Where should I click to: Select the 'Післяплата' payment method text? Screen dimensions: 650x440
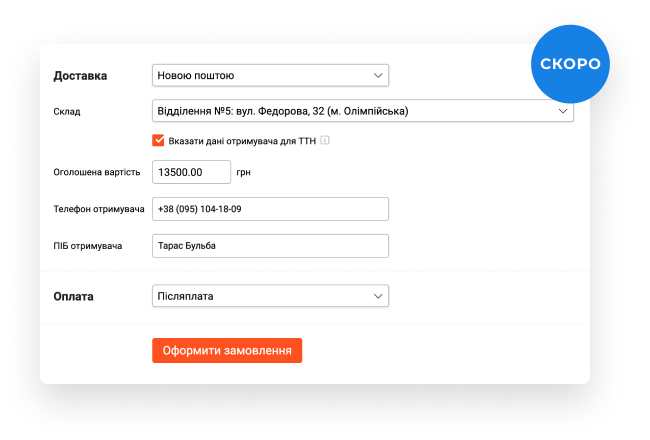[x=185, y=296]
